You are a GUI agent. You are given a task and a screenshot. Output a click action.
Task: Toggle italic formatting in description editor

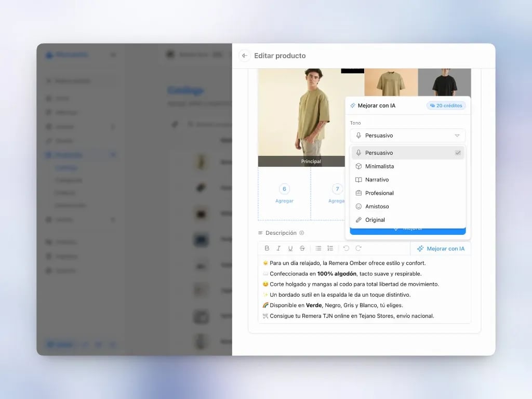[x=278, y=248]
